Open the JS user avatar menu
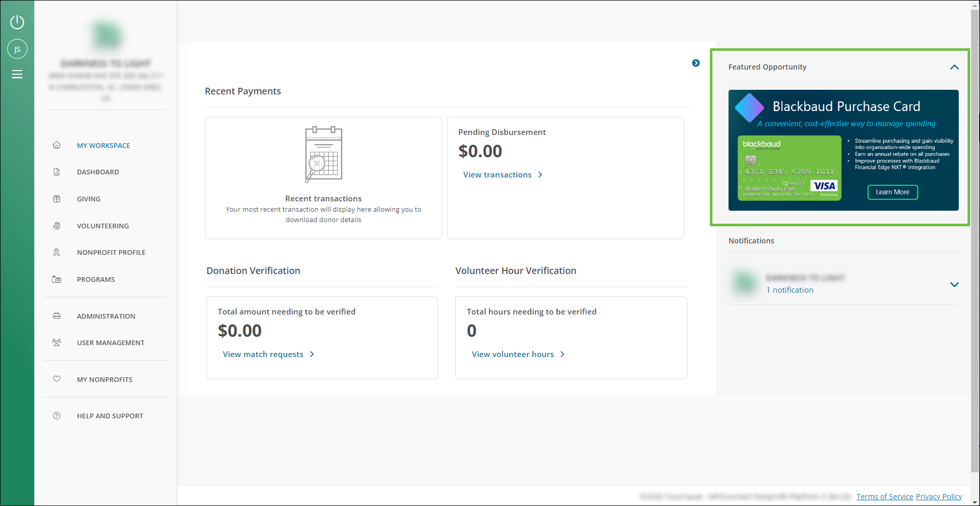Screen dimensions: 980x506 point(17,49)
